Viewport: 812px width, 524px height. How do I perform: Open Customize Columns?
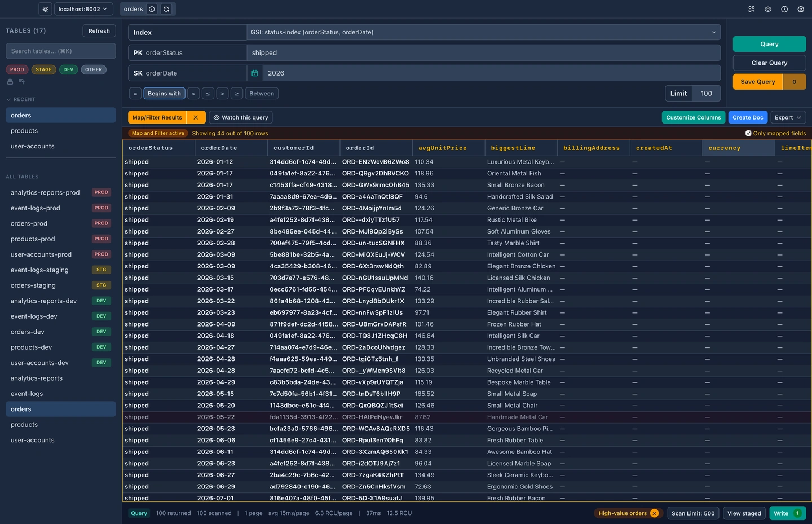click(694, 117)
